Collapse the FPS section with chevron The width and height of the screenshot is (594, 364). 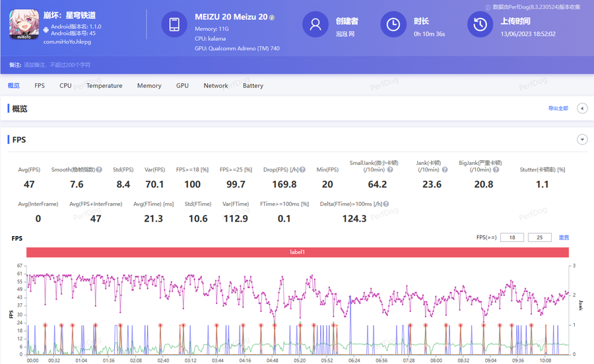coord(582,140)
